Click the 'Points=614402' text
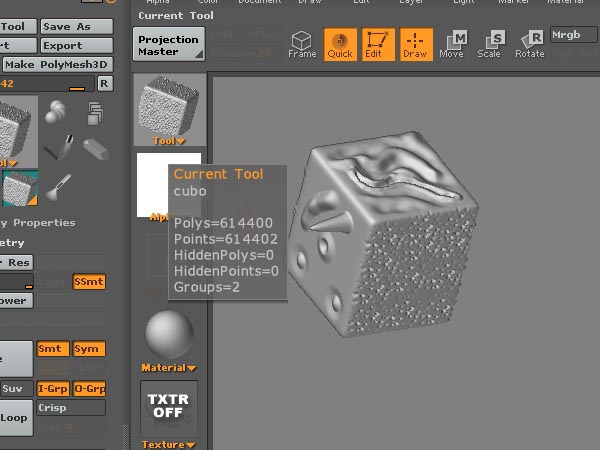This screenshot has height=450, width=600. tap(226, 239)
